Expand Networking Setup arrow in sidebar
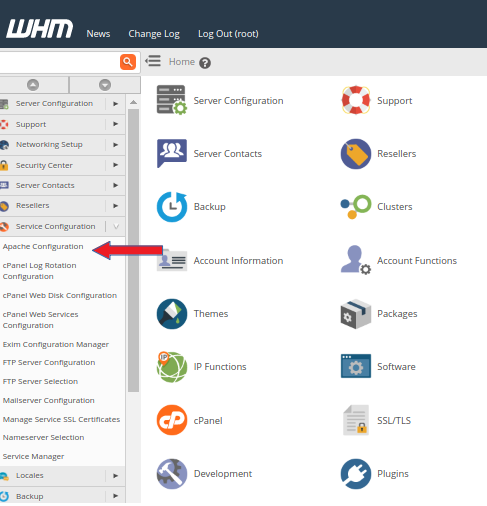487x506 pixels. tap(115, 145)
